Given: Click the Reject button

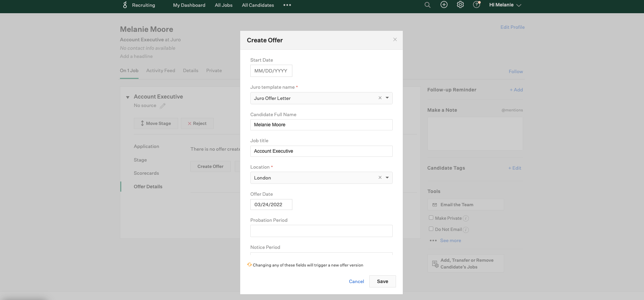Looking at the screenshot, I should (x=197, y=123).
